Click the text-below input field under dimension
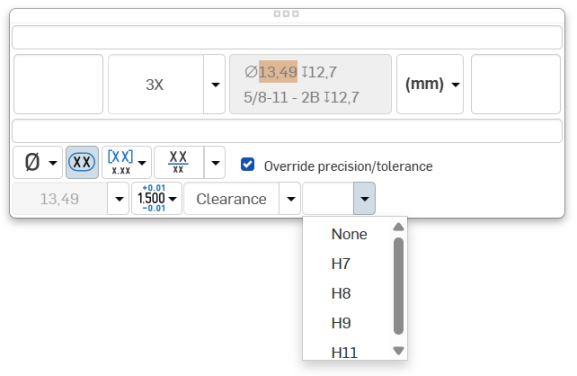This screenshot has height=376, width=577. [287, 131]
